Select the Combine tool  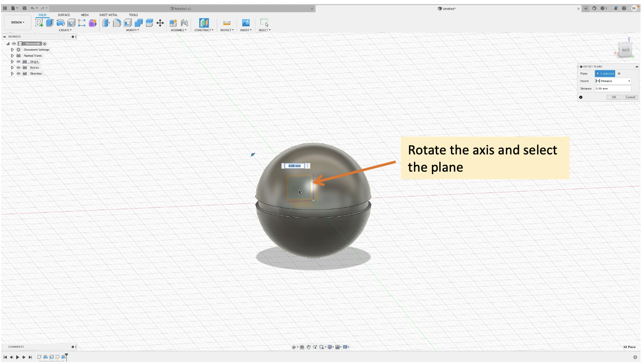point(139,23)
